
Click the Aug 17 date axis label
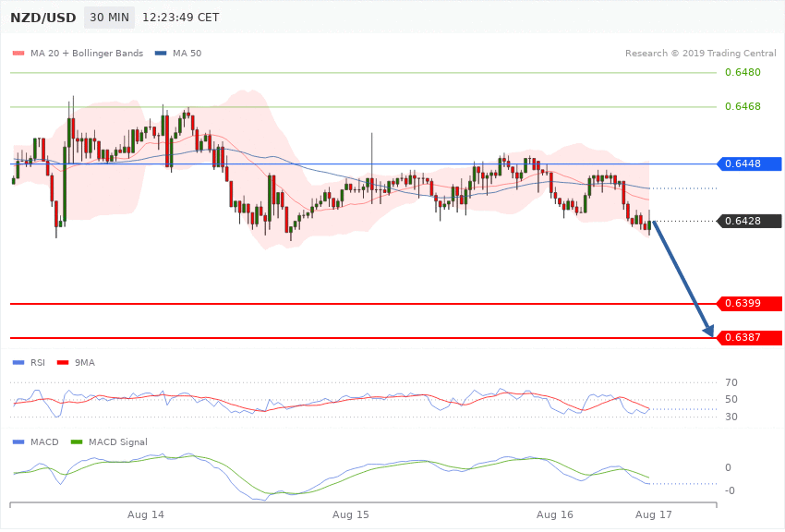pos(653,514)
